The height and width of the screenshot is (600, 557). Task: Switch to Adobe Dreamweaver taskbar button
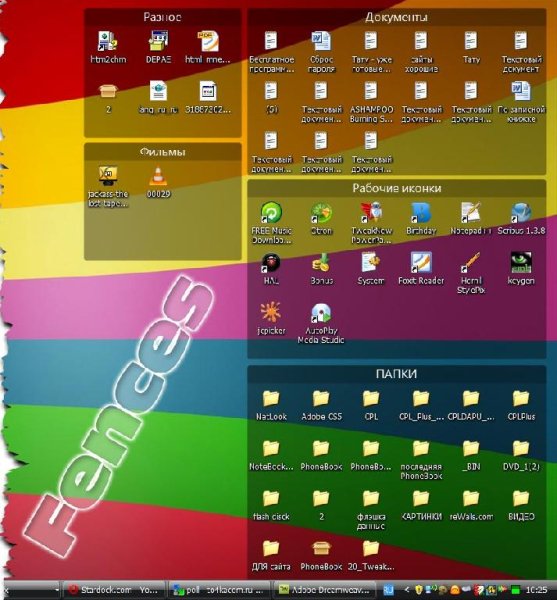pos(324,590)
